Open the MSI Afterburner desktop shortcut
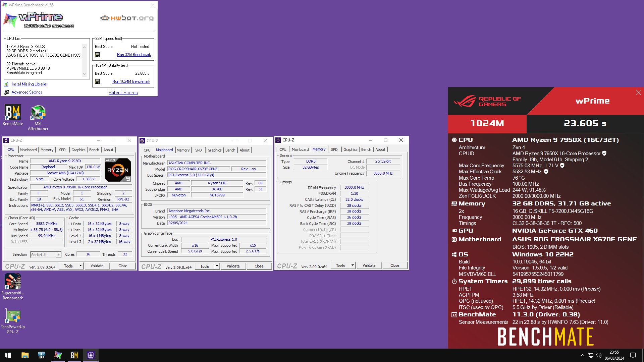Image resolution: width=644 pixels, height=362 pixels. 38,117
